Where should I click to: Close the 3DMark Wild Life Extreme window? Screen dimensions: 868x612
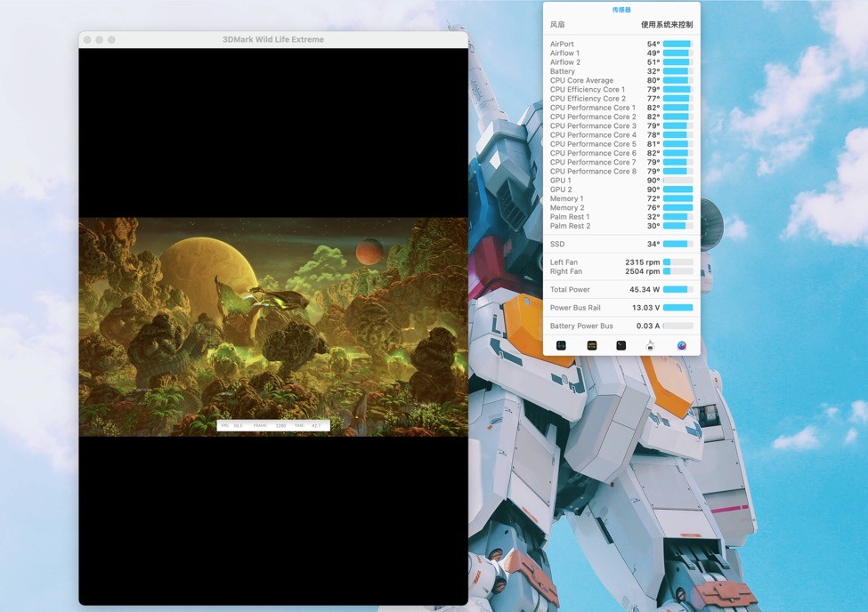pos(87,40)
